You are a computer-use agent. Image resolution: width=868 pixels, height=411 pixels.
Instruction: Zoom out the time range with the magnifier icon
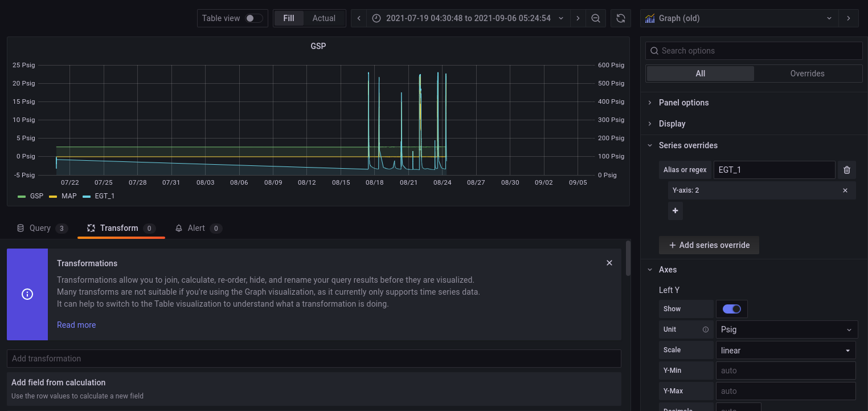pyautogui.click(x=596, y=18)
